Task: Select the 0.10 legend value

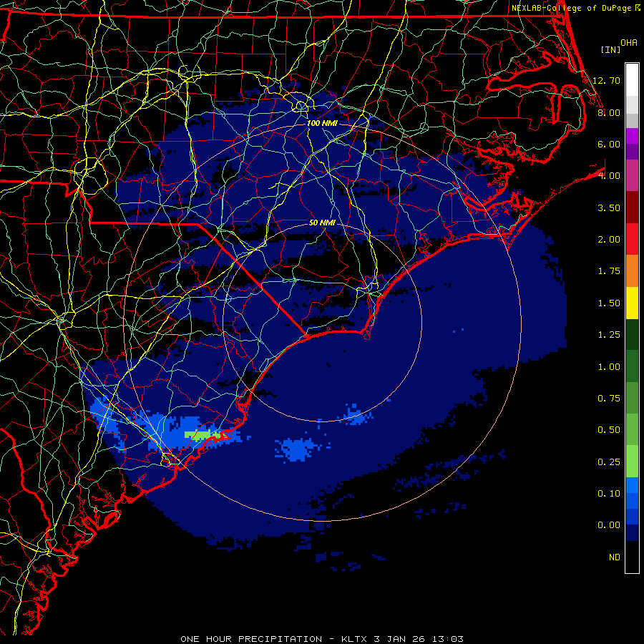Action: [x=609, y=494]
